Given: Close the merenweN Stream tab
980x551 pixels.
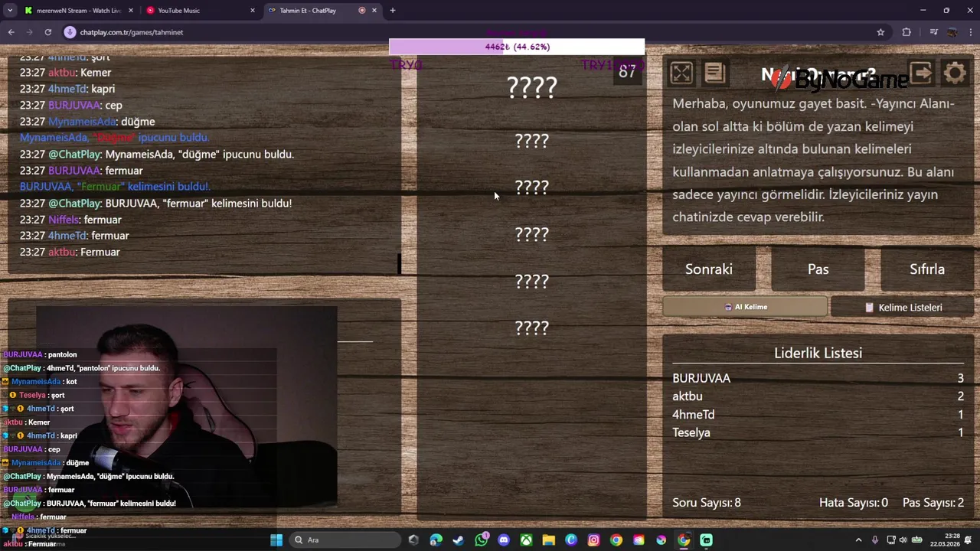Looking at the screenshot, I should [x=131, y=10].
